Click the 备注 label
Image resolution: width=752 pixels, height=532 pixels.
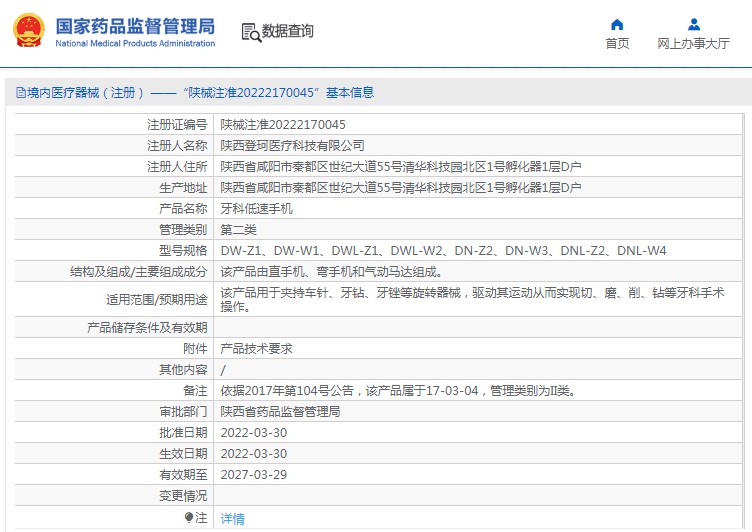pos(195,391)
